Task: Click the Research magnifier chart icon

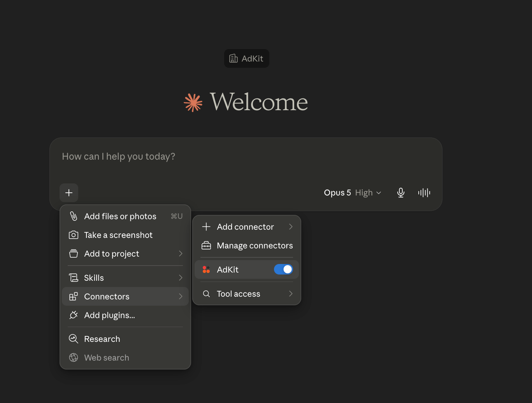Action: click(74, 339)
